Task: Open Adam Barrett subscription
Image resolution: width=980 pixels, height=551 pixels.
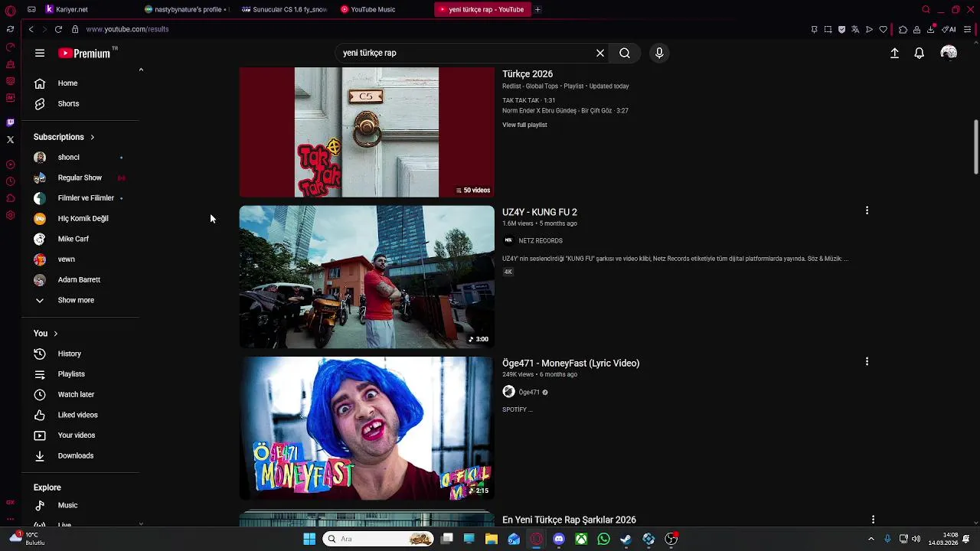Action: 80,279
